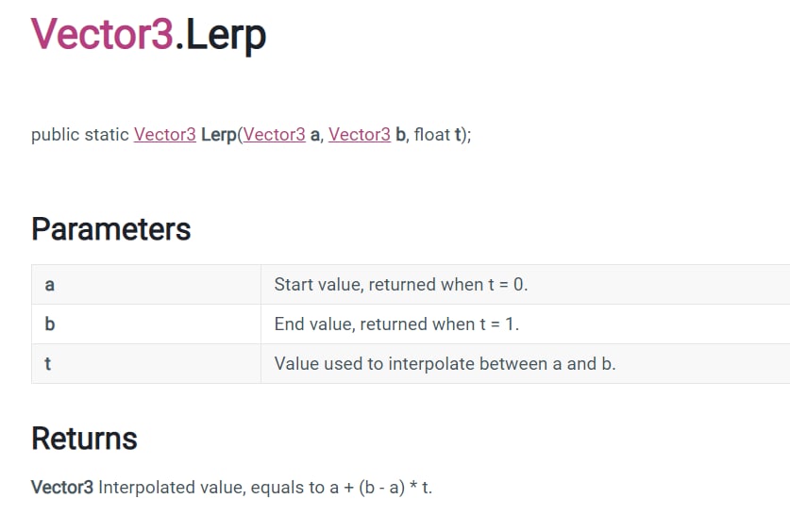Click the Parameters heading

[110, 229]
